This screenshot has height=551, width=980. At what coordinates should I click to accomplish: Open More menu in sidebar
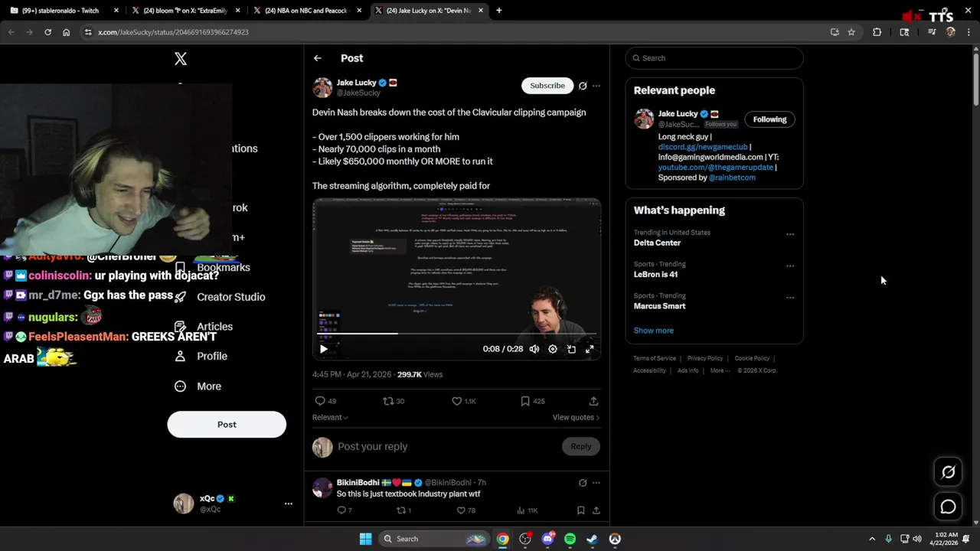tap(198, 386)
